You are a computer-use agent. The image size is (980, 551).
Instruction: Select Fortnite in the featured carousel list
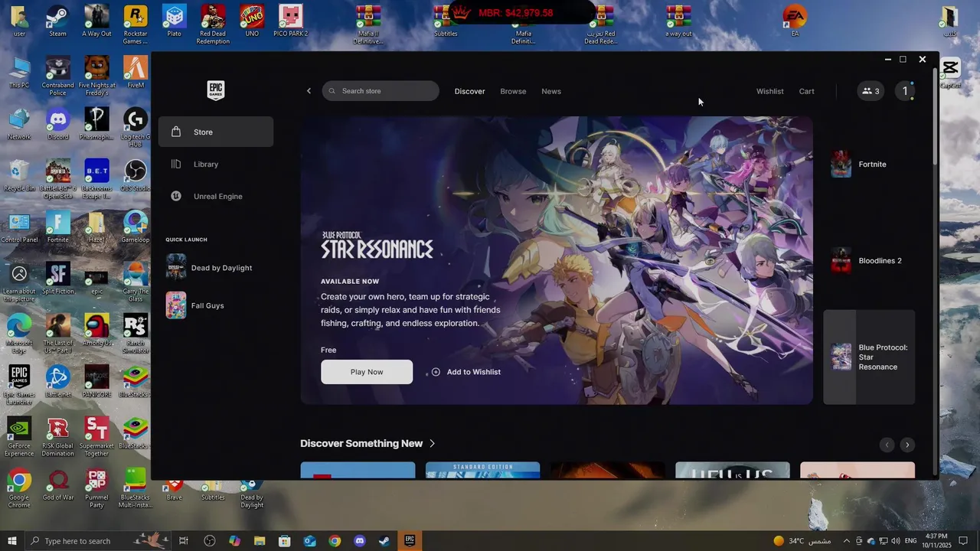(x=869, y=164)
